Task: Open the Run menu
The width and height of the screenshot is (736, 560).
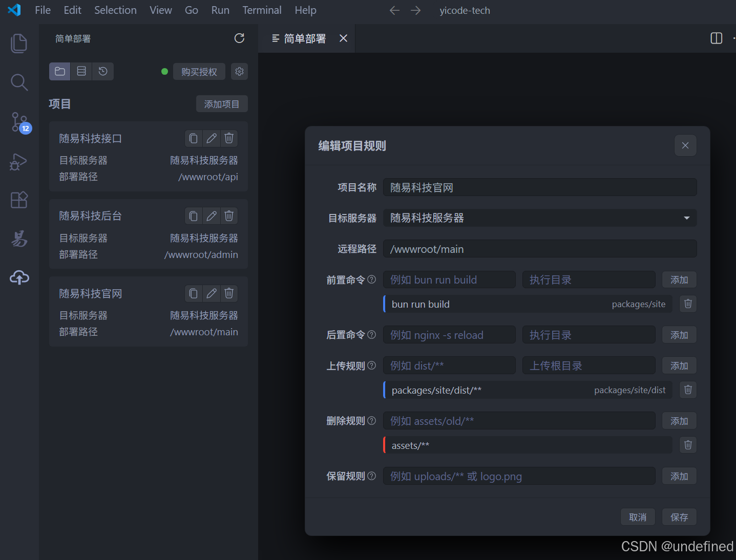Action: click(220, 10)
